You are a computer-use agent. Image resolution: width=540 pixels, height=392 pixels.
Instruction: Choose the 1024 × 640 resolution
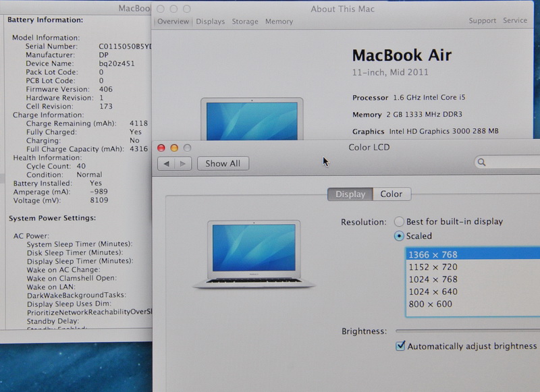pos(473,291)
